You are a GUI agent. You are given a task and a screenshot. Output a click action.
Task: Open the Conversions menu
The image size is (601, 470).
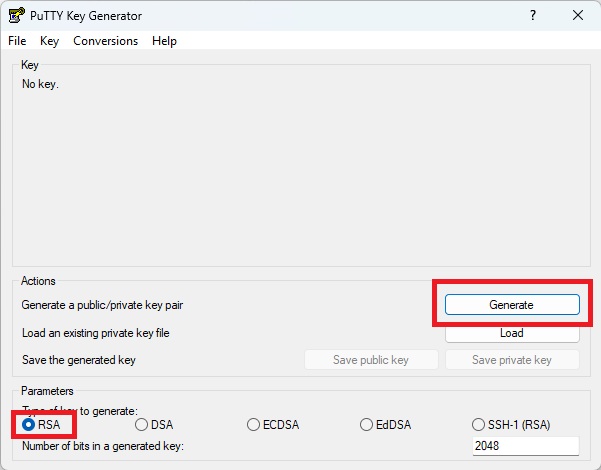click(x=105, y=41)
